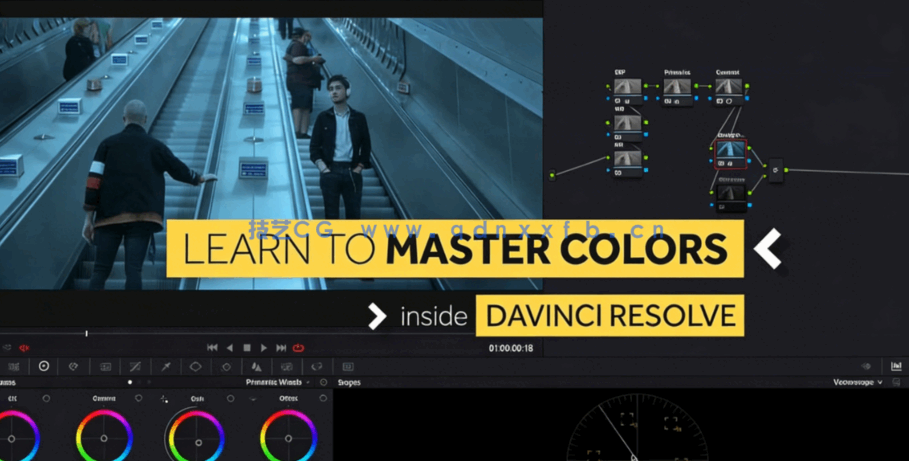This screenshot has width=909, height=461.
Task: Click the Gamma color wheel center point
Action: click(104, 438)
